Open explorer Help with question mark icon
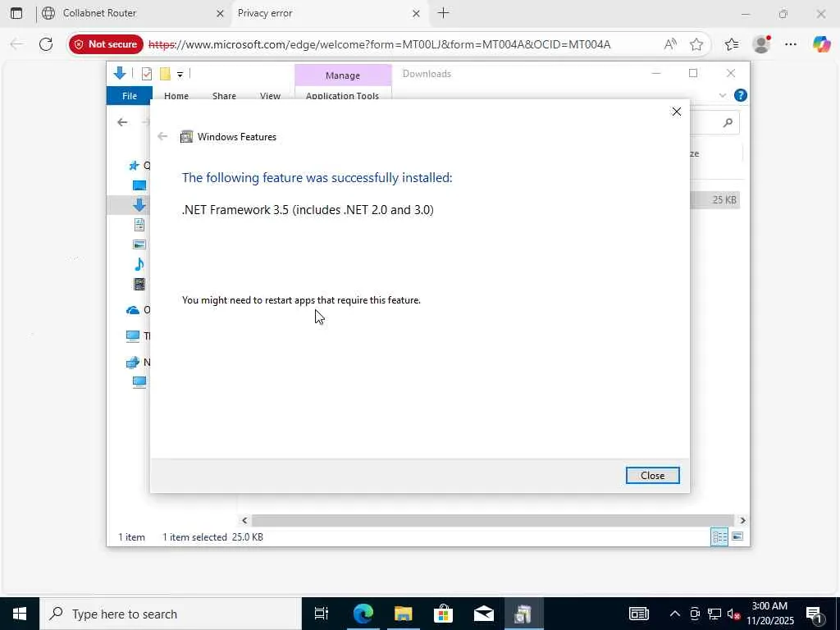840x630 pixels. pyautogui.click(x=741, y=95)
